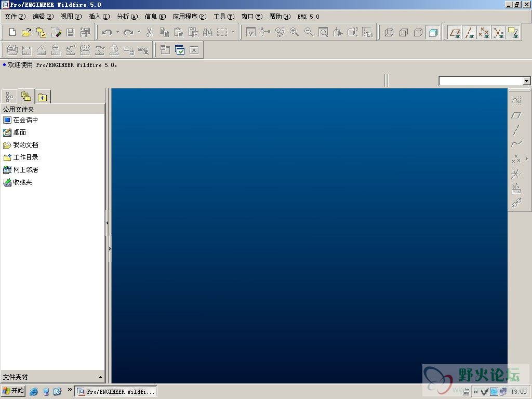Switch to Hidden Line display mode
Viewport: 532px width, 399px height.
pyautogui.click(x=403, y=32)
